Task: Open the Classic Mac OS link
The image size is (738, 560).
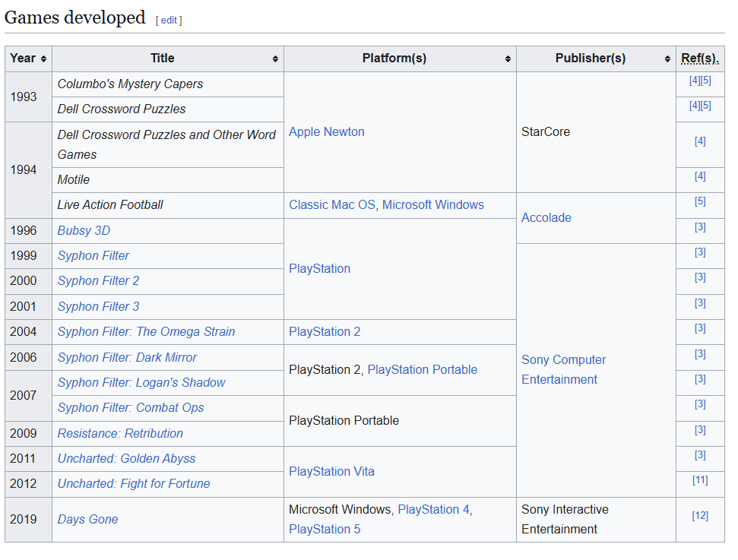Action: (x=332, y=204)
